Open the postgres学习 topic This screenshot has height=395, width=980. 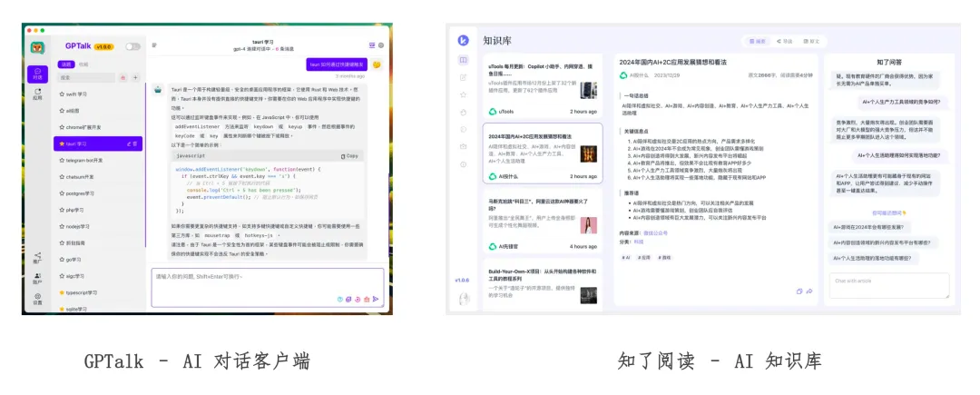98,193
